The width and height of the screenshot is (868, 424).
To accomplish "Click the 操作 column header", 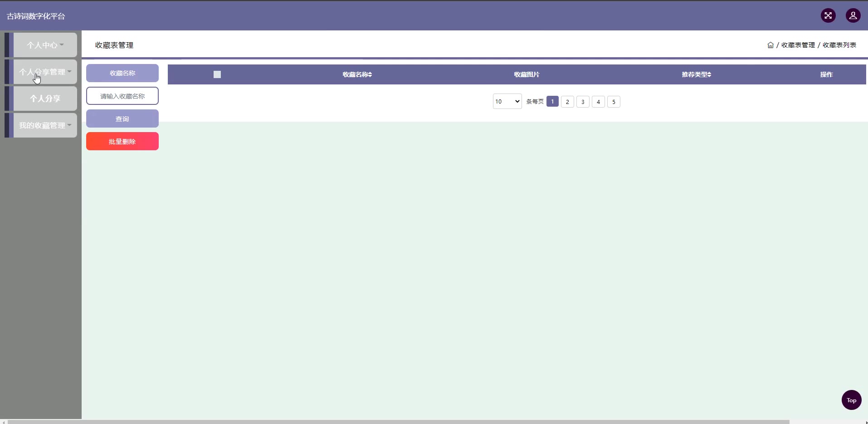I will (826, 74).
